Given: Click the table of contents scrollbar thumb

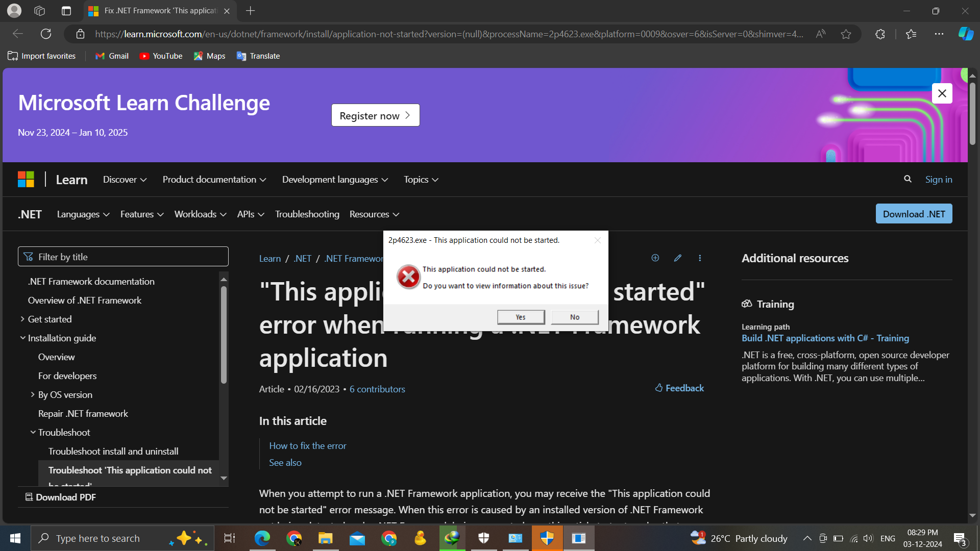Looking at the screenshot, I should point(224,334).
